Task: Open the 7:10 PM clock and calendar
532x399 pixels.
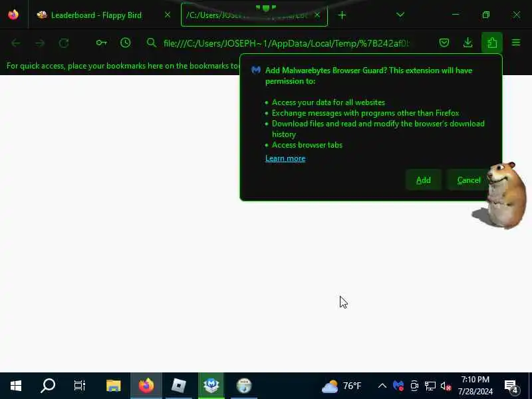Action: tap(475, 386)
